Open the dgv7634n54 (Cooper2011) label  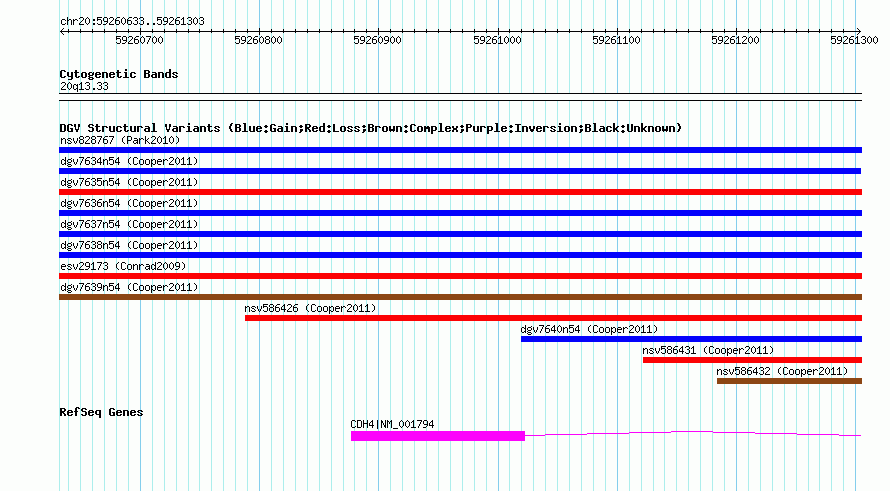point(129,161)
